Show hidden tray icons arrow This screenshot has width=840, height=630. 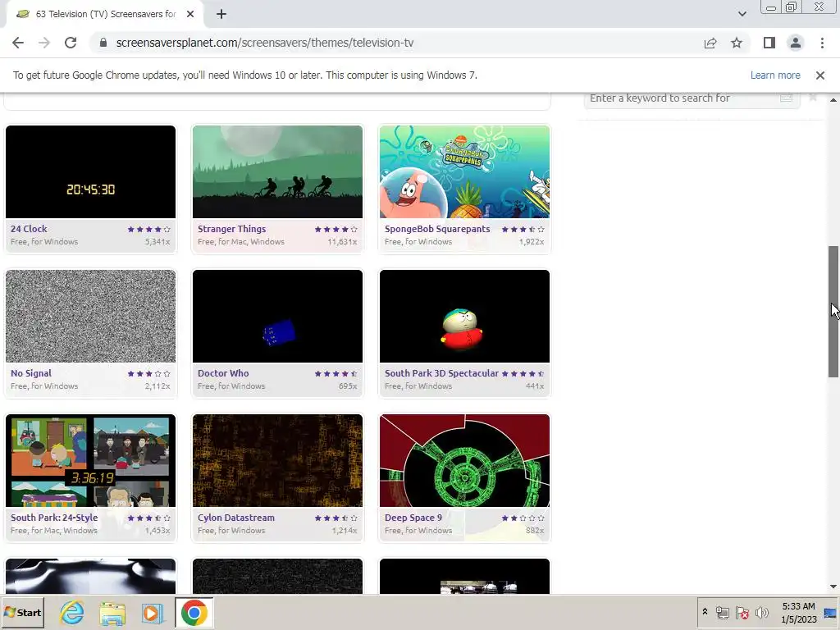[x=705, y=612]
